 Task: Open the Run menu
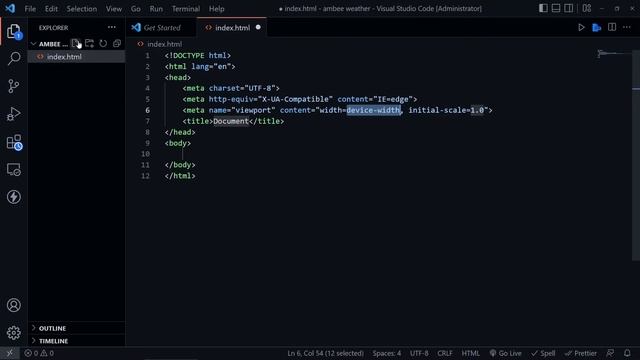pos(156,9)
